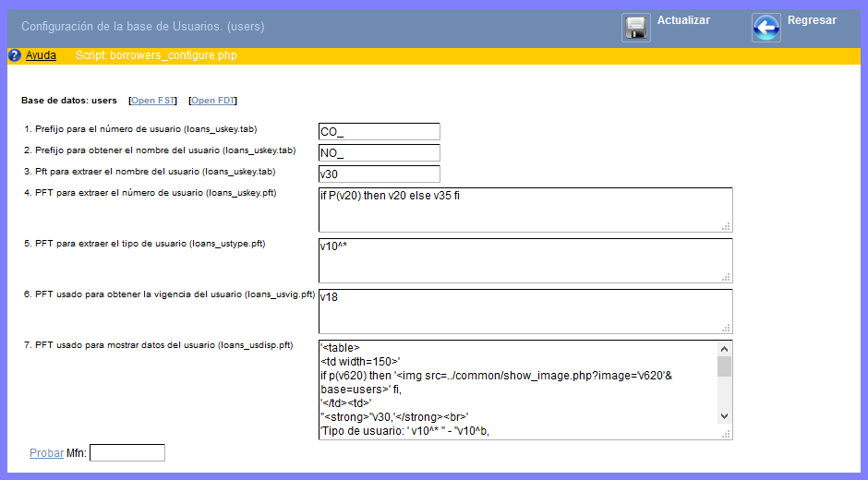Click the Mfn input field
Screen dimensions: 868x480
coord(127,453)
